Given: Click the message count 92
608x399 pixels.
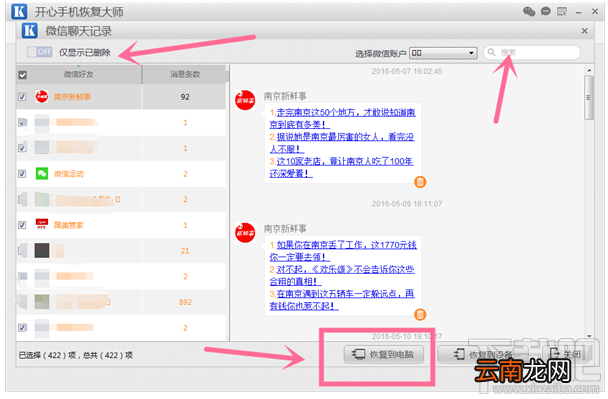Looking at the screenshot, I should click(x=185, y=97).
